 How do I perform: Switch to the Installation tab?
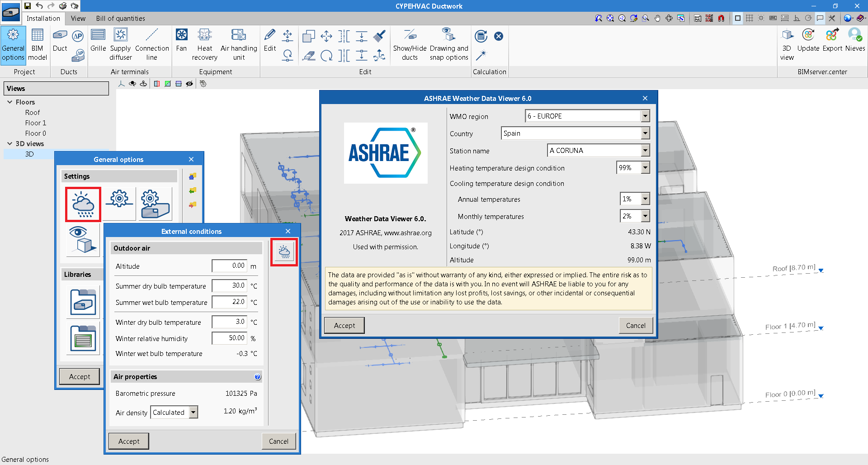point(43,19)
